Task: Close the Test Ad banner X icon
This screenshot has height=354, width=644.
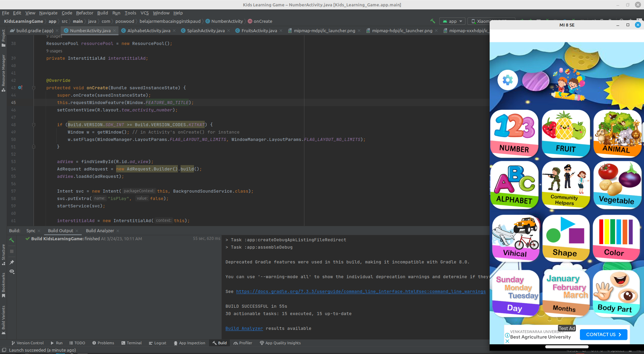Action: (507, 341)
